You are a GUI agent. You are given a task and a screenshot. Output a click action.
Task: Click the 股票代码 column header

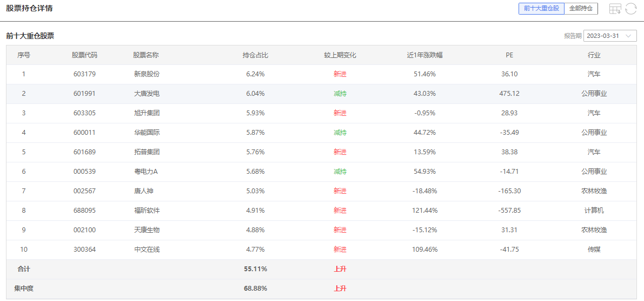pos(84,55)
